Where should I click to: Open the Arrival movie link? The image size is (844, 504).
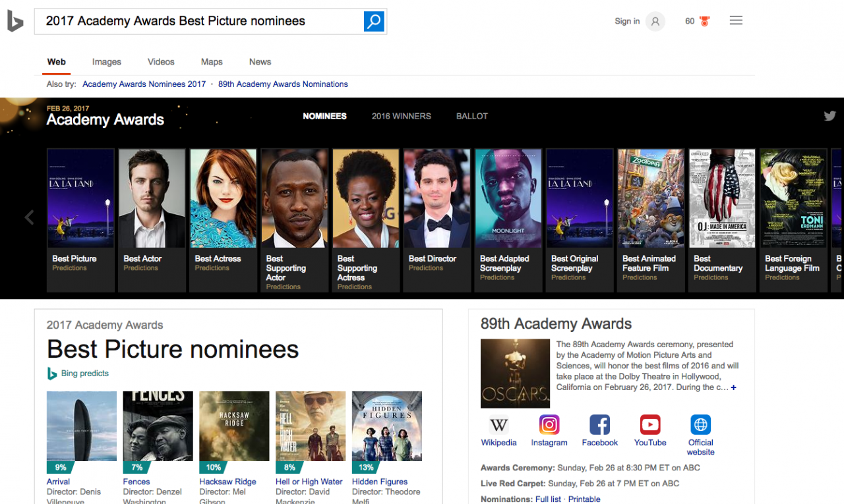tap(57, 482)
